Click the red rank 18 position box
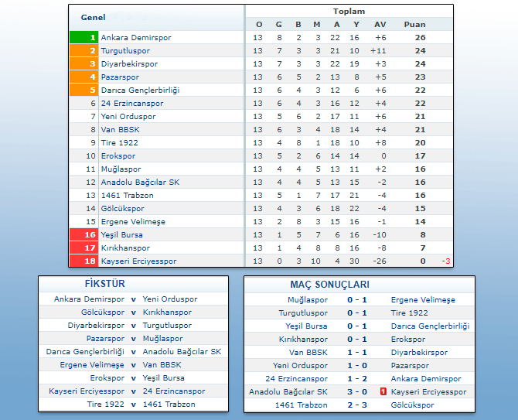 (x=83, y=261)
